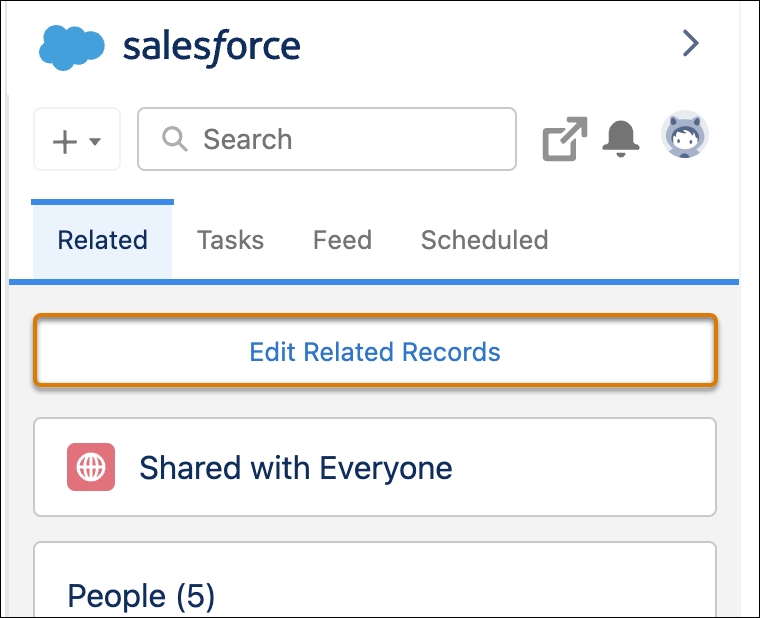The width and height of the screenshot is (760, 618).
Task: Click the magnifying glass search icon
Action: click(174, 139)
